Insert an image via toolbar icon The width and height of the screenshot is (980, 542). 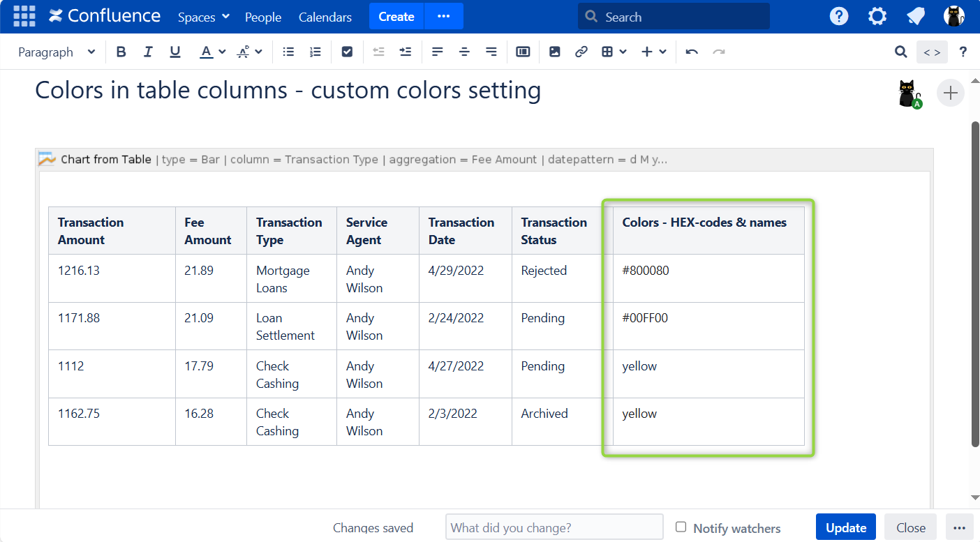[555, 52]
